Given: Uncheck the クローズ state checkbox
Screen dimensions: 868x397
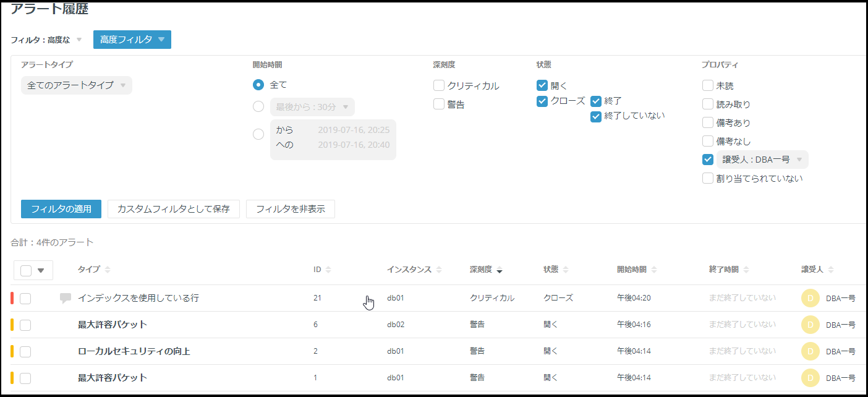Looking at the screenshot, I should pyautogui.click(x=542, y=101).
